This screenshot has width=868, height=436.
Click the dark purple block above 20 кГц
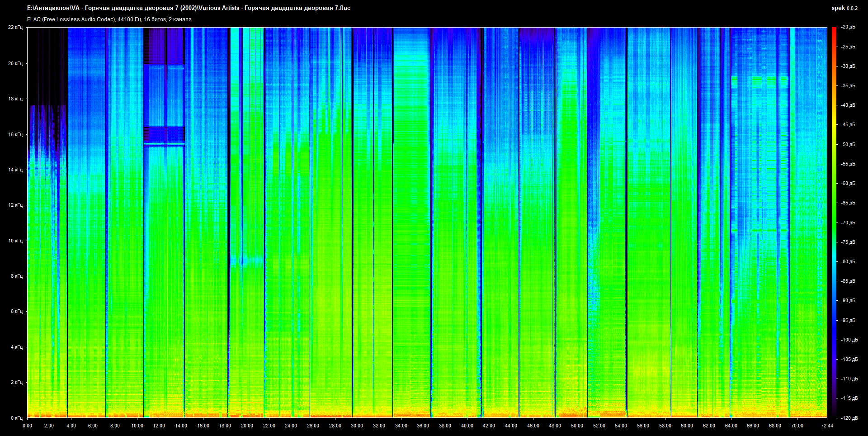point(164,46)
